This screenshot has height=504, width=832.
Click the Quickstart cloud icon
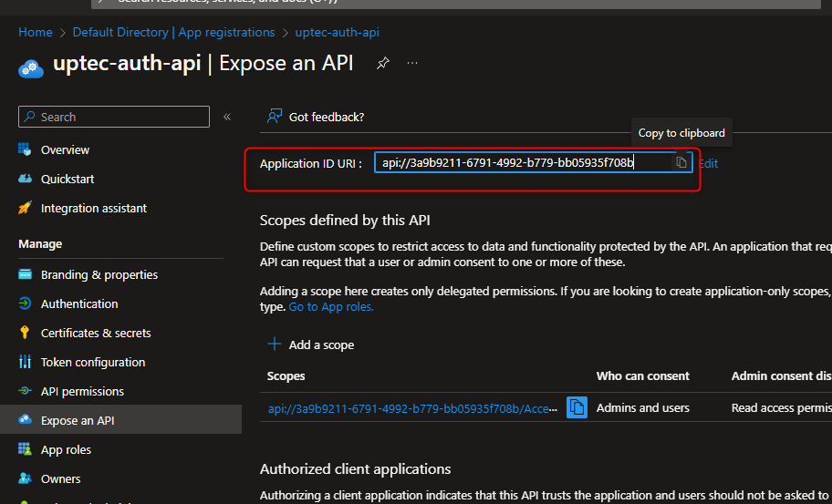pyautogui.click(x=26, y=179)
